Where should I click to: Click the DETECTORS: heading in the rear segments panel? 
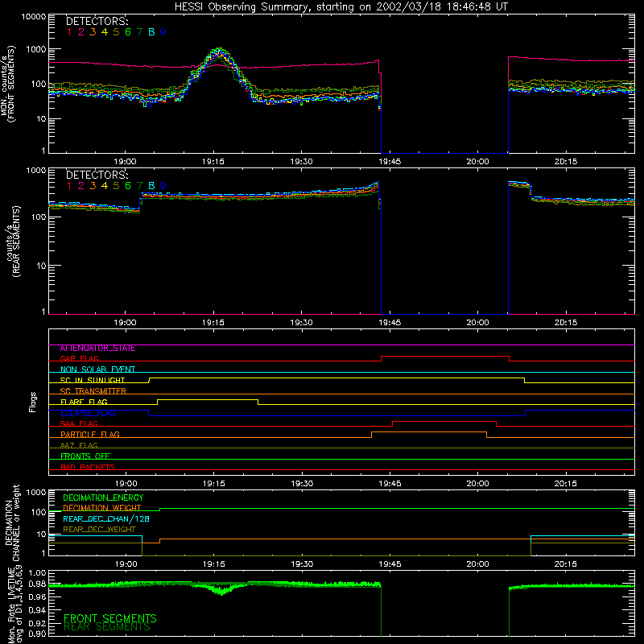97,175
